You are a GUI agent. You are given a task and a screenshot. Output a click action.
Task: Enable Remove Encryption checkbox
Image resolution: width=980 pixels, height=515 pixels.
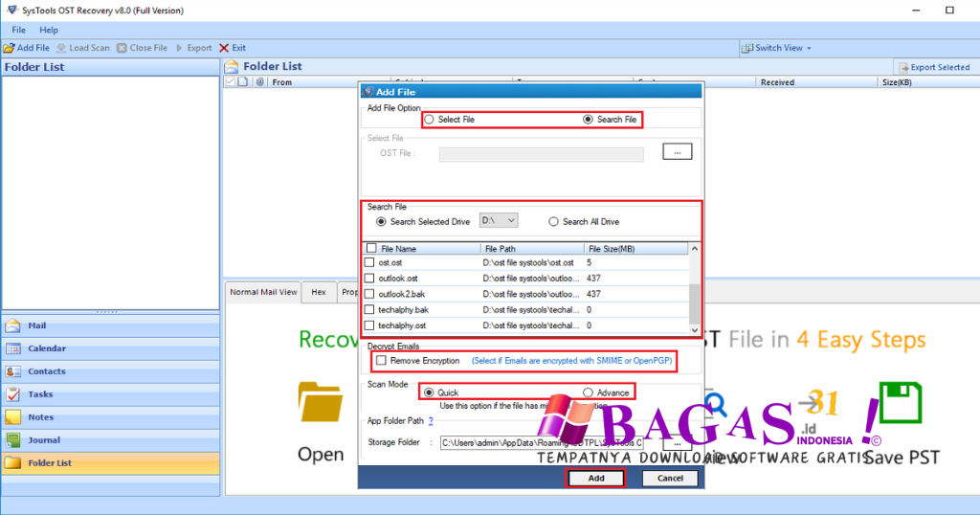[x=381, y=361]
